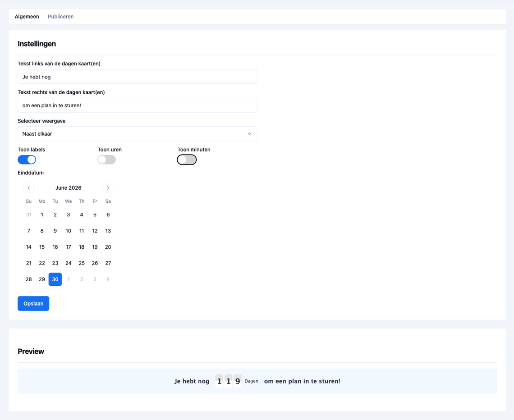Screen dimensions: 514x420
Task: Select May 31 greyed-out date
Action: [x=29, y=215]
